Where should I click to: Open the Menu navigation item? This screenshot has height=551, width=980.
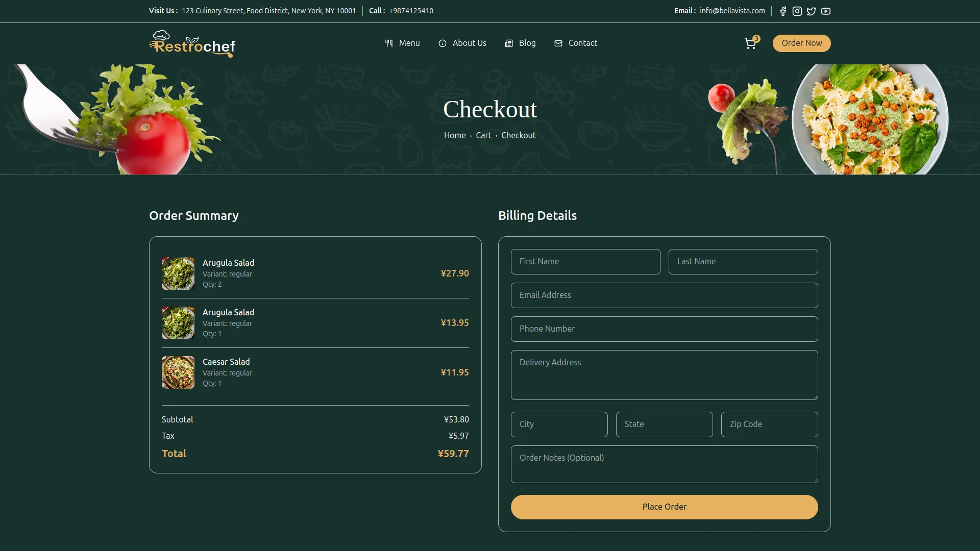[x=403, y=43]
